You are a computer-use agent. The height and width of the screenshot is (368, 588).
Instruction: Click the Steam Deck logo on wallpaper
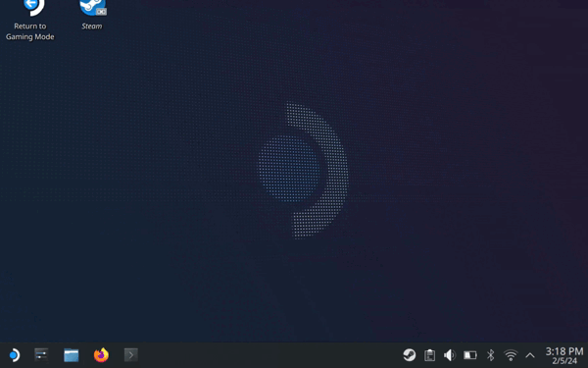(303, 171)
